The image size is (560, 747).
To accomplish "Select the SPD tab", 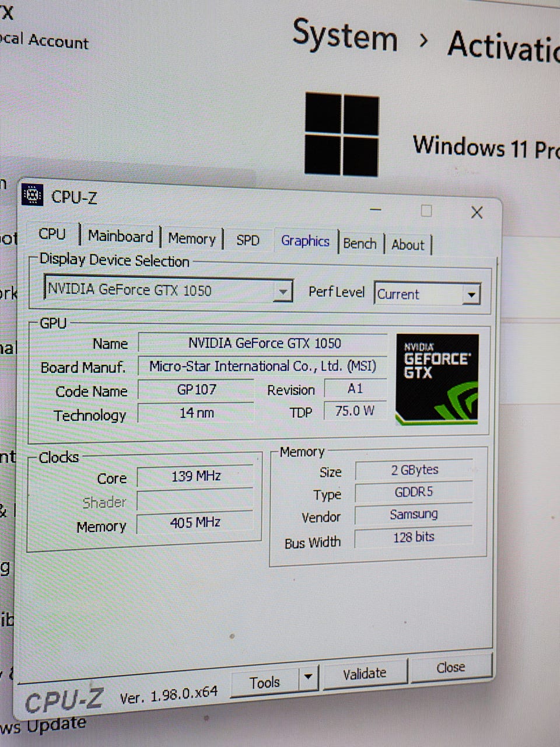I will click(247, 240).
